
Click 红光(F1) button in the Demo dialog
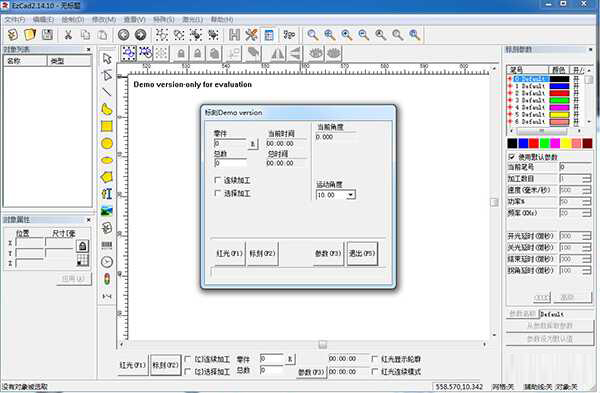click(x=229, y=253)
